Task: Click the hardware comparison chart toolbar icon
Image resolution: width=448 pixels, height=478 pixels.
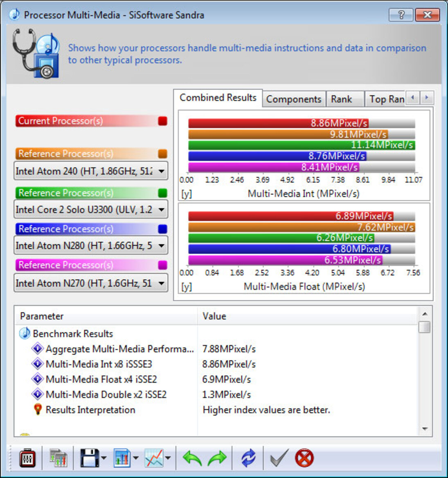Action: [x=58, y=458]
